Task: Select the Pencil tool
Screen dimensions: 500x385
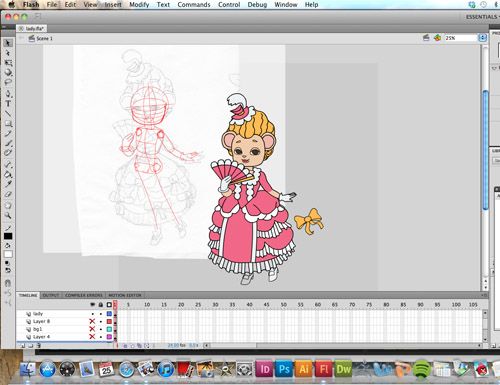Action: click(8, 134)
